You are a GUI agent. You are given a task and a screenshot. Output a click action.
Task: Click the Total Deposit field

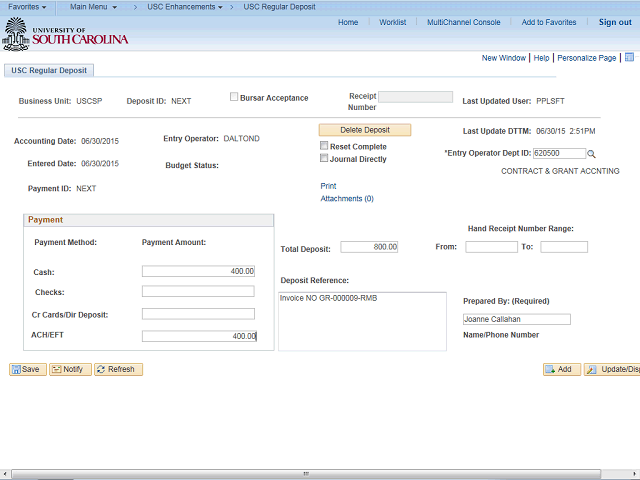coord(369,247)
